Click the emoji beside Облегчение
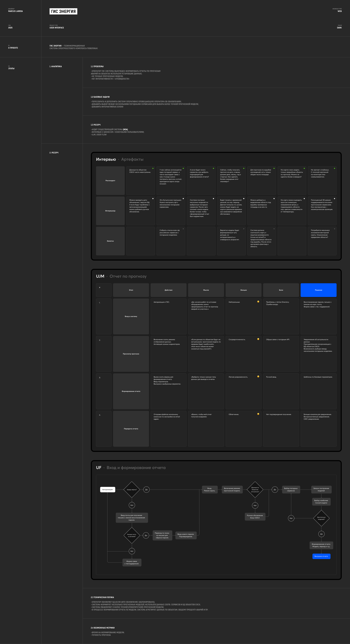The width and height of the screenshot is (350, 644). coord(258,414)
